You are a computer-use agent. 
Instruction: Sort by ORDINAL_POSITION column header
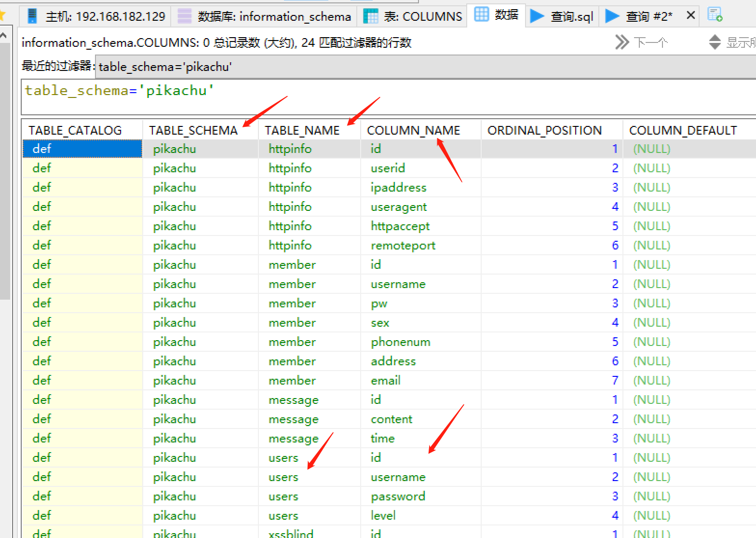point(552,130)
